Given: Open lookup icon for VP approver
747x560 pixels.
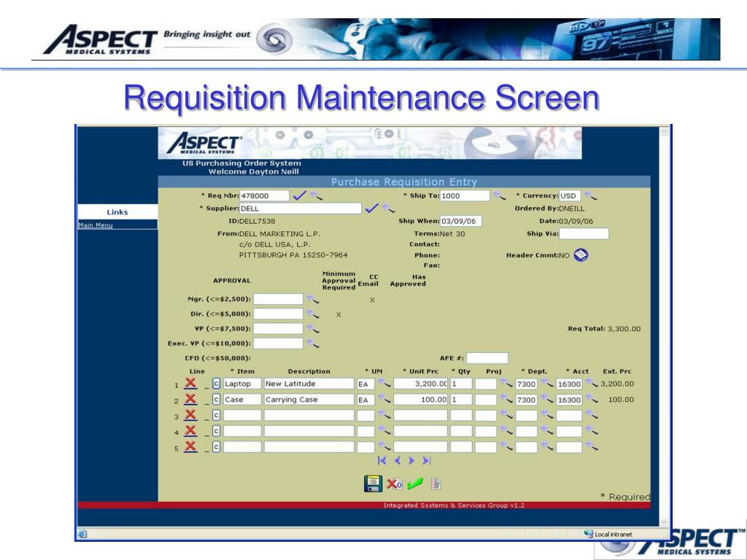Looking at the screenshot, I should [x=312, y=329].
